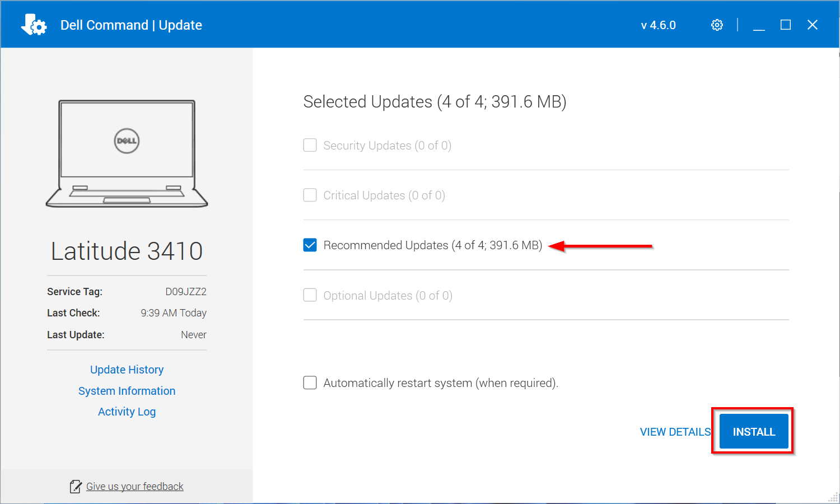Toggle the Critical Updates checkbox

pos(310,195)
